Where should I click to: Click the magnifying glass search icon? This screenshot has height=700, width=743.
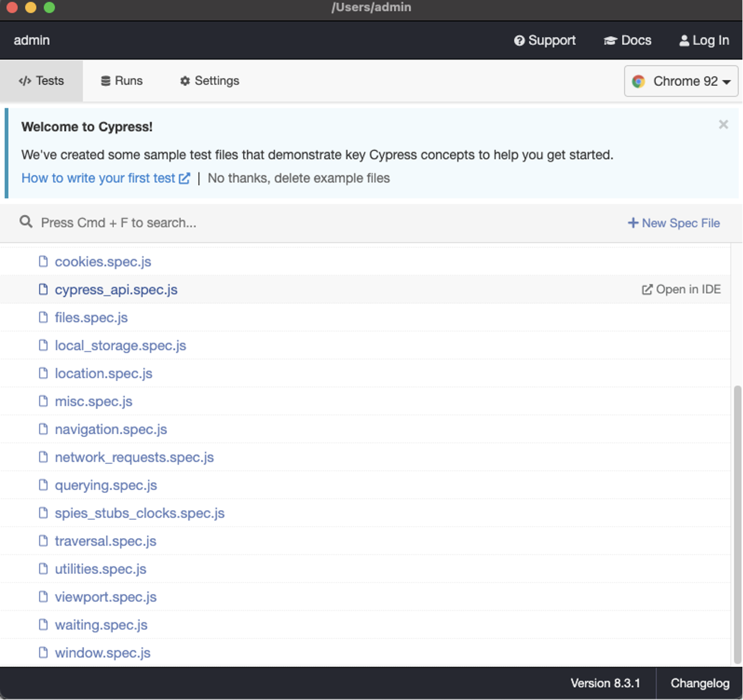[x=26, y=222]
